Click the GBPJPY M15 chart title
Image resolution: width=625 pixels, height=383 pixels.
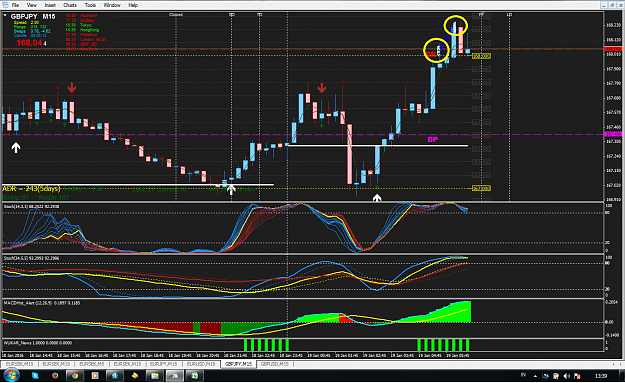[x=33, y=16]
